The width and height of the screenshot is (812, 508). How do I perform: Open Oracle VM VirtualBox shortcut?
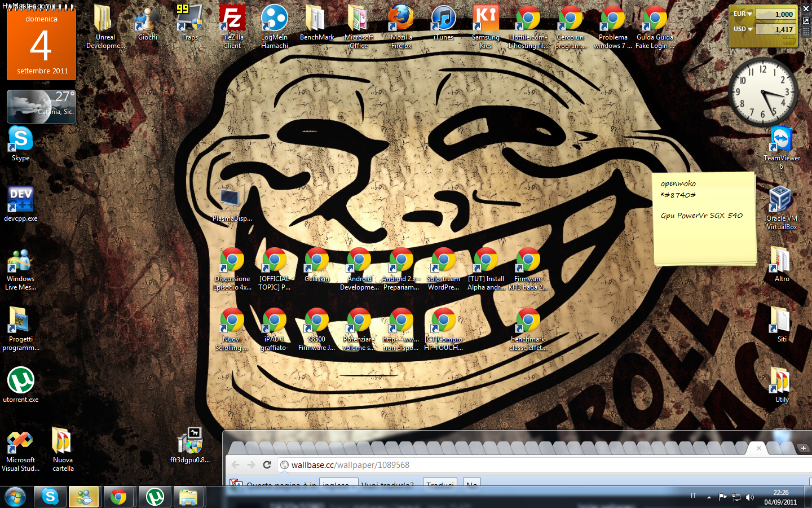[782, 208]
